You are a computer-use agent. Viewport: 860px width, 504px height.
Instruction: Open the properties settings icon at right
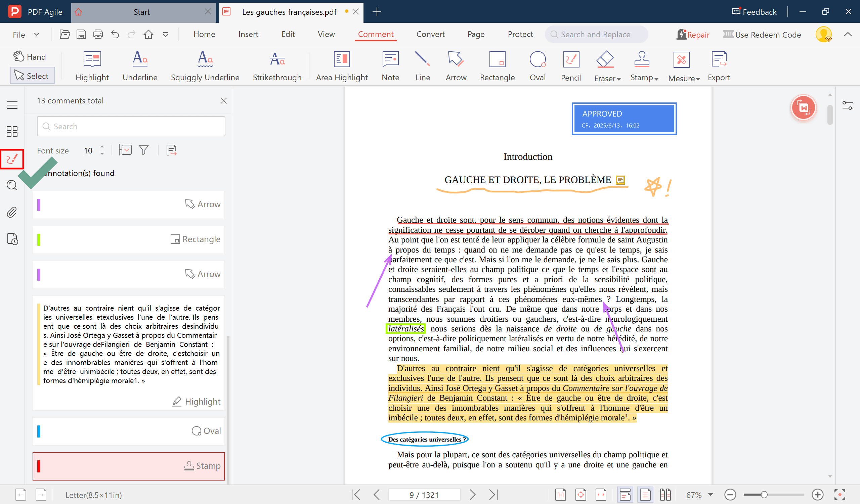click(x=848, y=105)
